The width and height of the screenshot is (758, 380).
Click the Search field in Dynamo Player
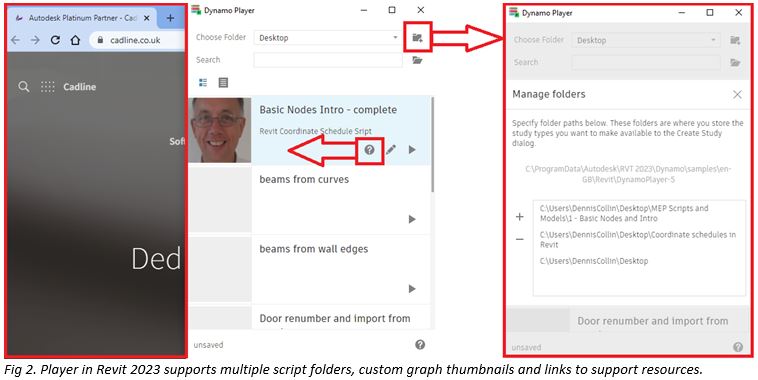tap(328, 60)
